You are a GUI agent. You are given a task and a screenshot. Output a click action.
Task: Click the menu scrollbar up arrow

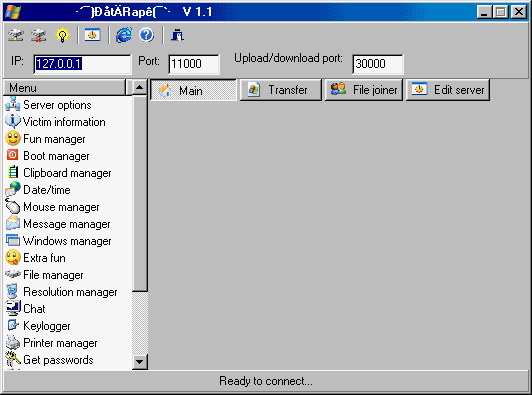[139, 88]
